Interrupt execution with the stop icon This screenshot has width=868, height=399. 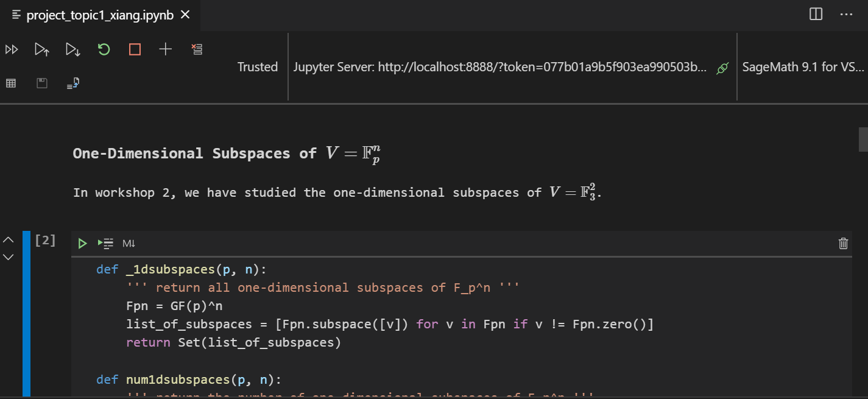pyautogui.click(x=134, y=49)
